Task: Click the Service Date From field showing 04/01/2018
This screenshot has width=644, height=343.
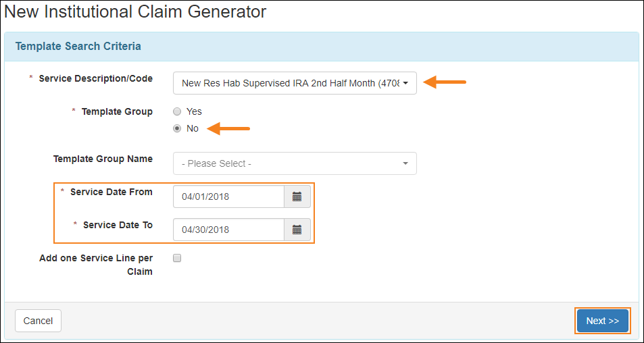Action: click(228, 196)
